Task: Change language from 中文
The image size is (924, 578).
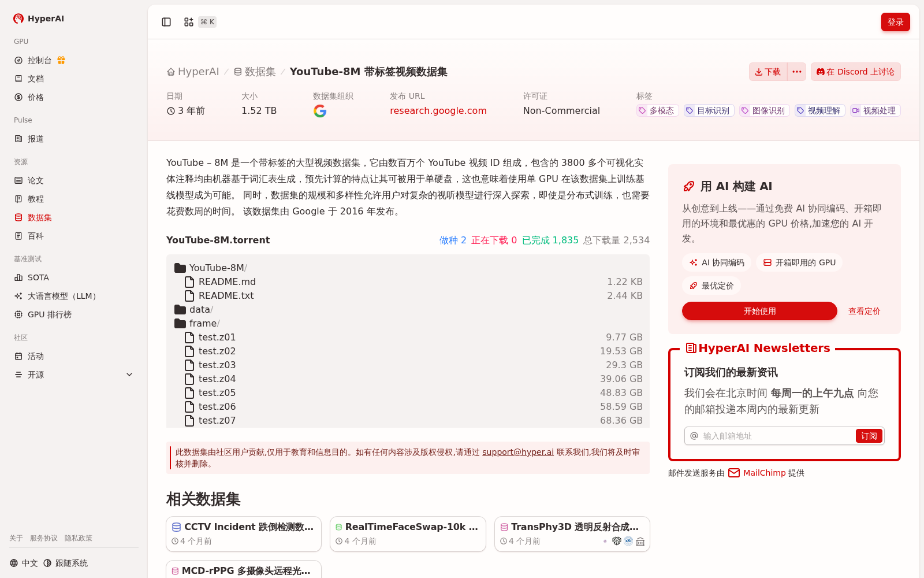Action: (x=24, y=563)
